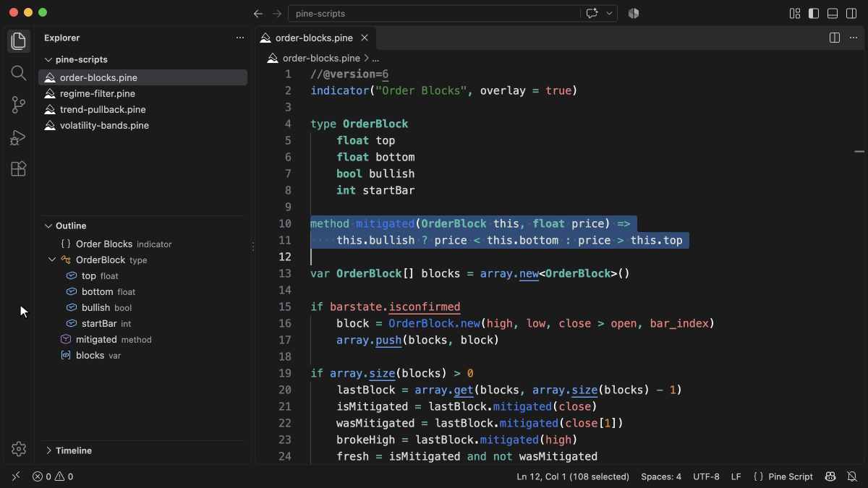Open the Source Control view
Screen dimensions: 868x488
coord(19,105)
